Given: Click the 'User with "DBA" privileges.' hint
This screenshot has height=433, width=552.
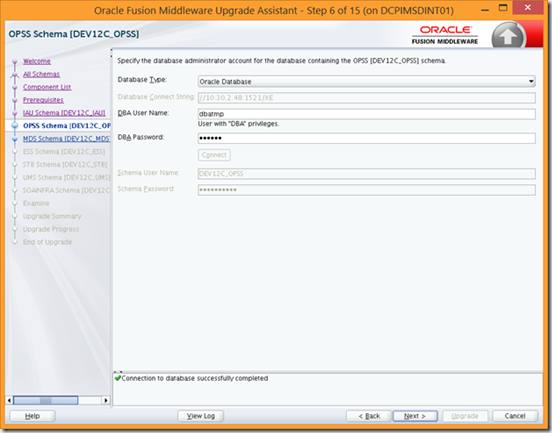Looking at the screenshot, I should click(238, 124).
